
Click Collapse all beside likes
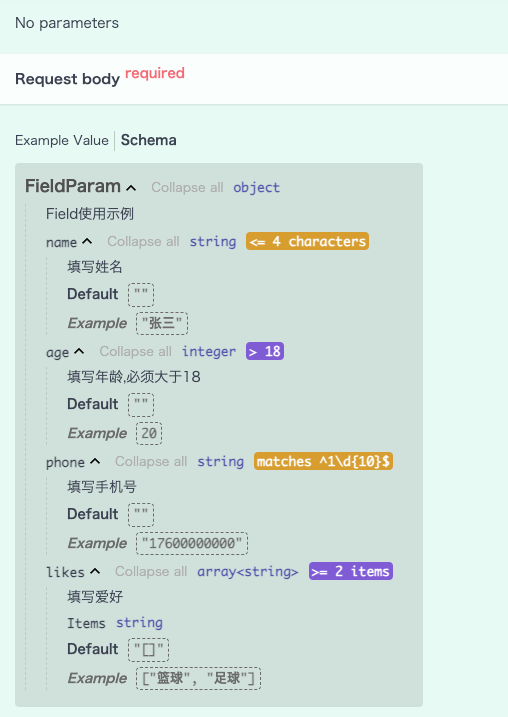click(x=151, y=571)
